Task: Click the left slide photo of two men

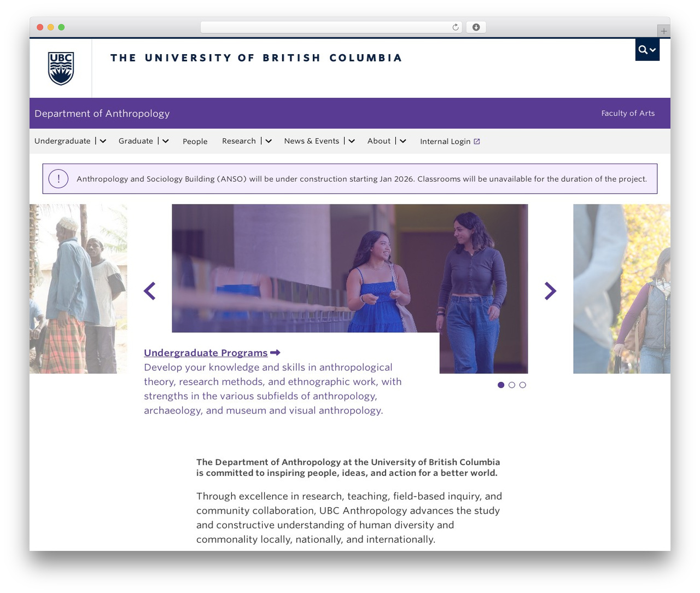Action: tap(78, 289)
